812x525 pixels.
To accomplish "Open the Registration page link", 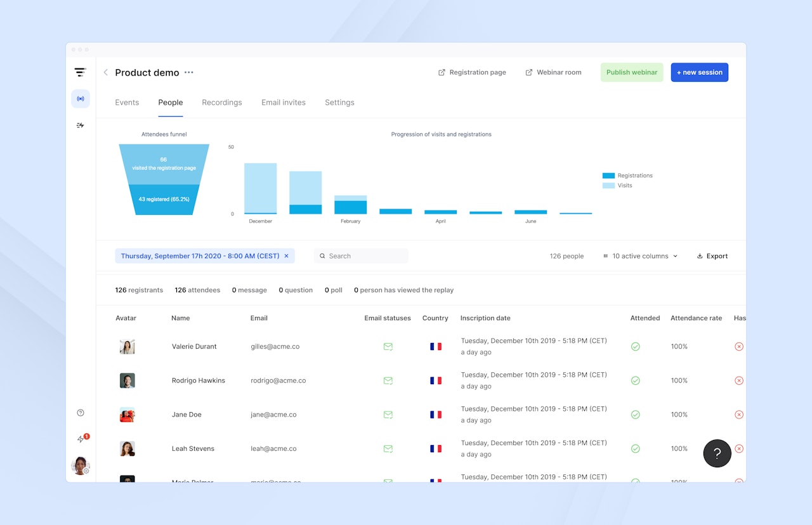I will tap(472, 72).
